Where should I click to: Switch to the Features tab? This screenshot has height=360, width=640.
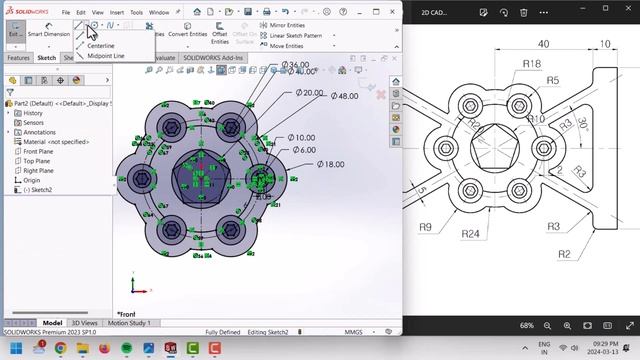pyautogui.click(x=18, y=58)
